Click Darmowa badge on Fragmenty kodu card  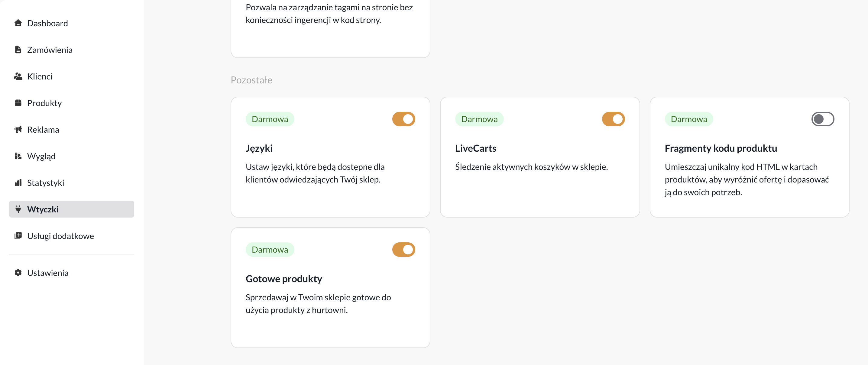click(x=689, y=119)
